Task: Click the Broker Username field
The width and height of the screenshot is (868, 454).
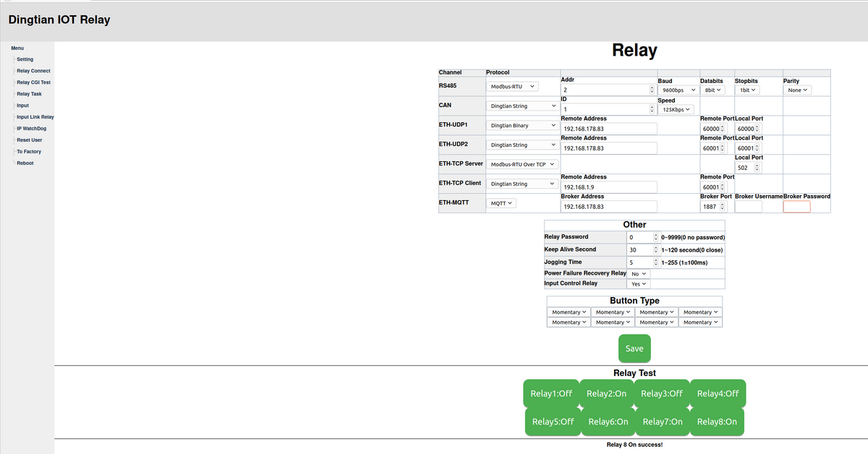Action: coord(749,207)
